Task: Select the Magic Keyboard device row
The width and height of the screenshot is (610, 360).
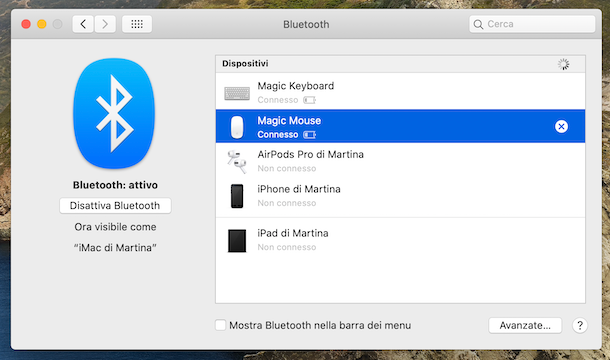Action: pyautogui.click(x=400, y=92)
